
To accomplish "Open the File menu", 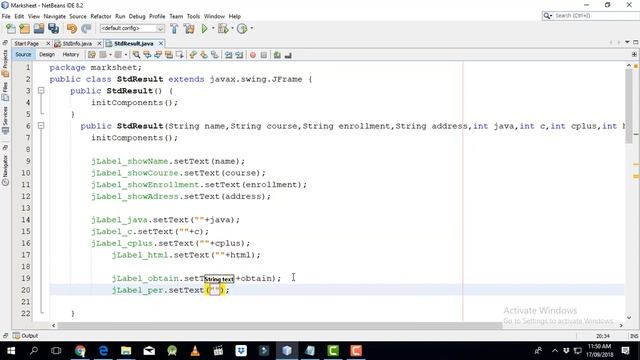I will (x=6, y=16).
